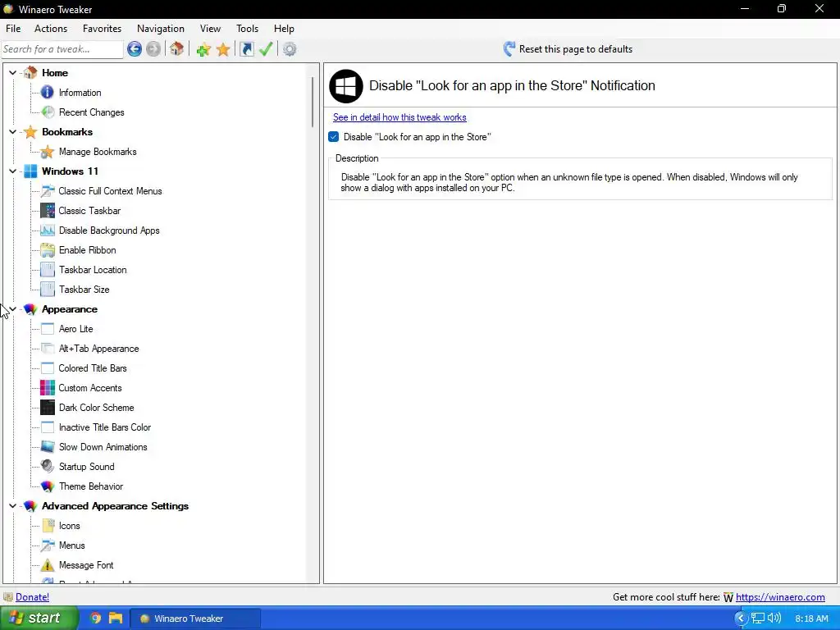Viewport: 840px width, 630px height.
Task: Click the Windows start button
Action: (x=38, y=619)
